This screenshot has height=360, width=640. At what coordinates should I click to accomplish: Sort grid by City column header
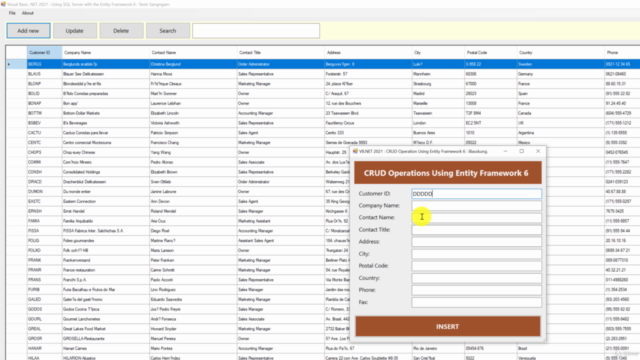tap(438, 53)
